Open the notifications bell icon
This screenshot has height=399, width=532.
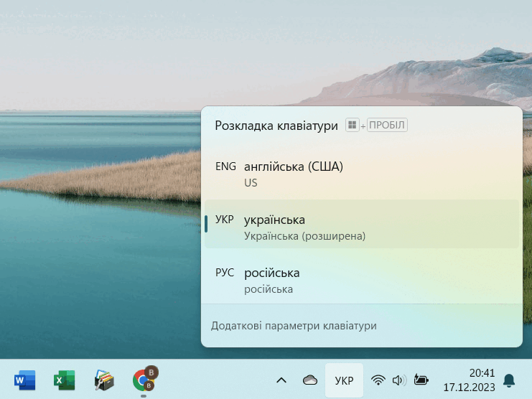509,380
